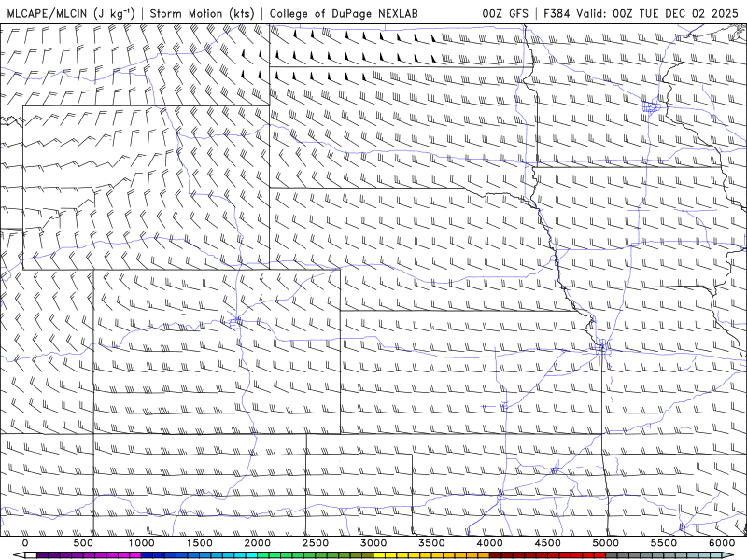The image size is (747, 560).
Task: Click the first dark red swatch below 4000
Action: 496,555
